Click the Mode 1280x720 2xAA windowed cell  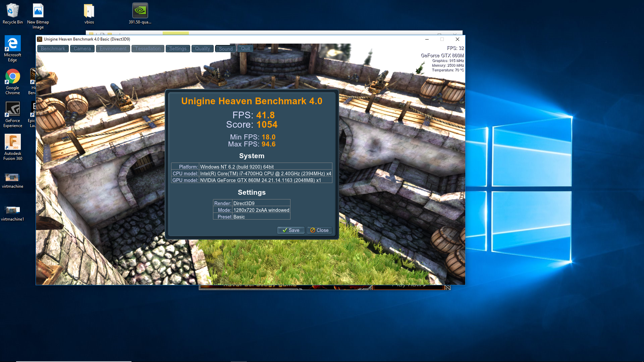coord(261,210)
